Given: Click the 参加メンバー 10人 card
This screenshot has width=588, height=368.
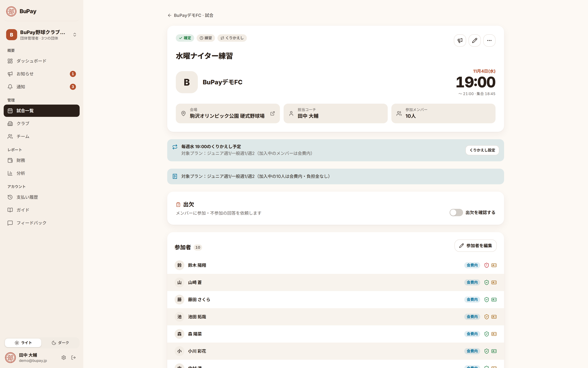Looking at the screenshot, I should pos(443,113).
